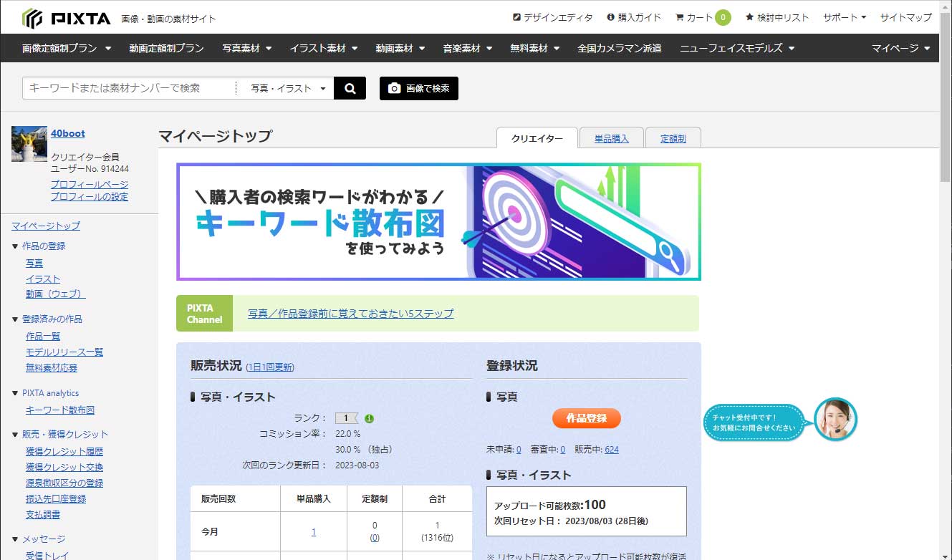Open the starred 検討中リスト
The image size is (952, 560).
tap(776, 17)
